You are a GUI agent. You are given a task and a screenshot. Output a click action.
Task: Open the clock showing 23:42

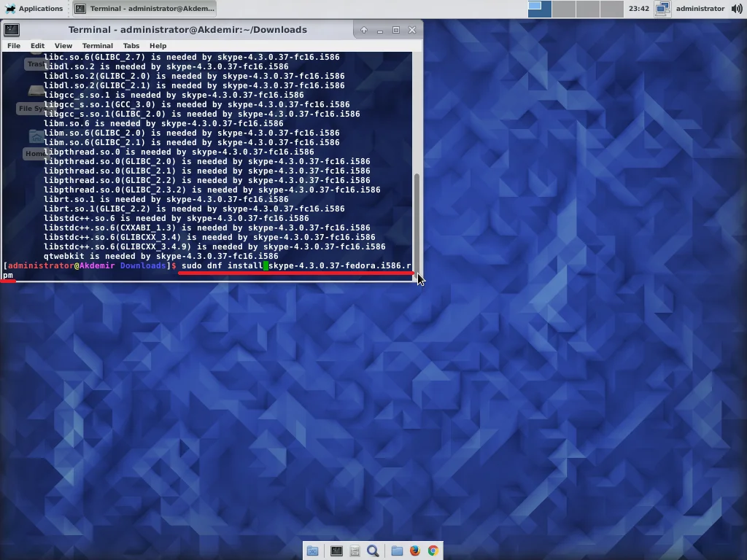coord(639,9)
